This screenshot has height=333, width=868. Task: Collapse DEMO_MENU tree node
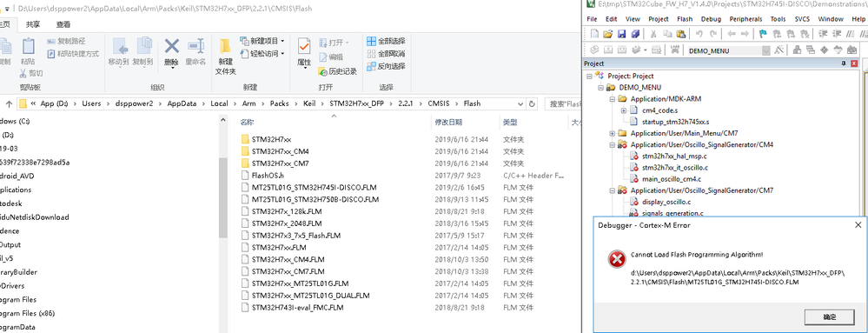coord(600,88)
